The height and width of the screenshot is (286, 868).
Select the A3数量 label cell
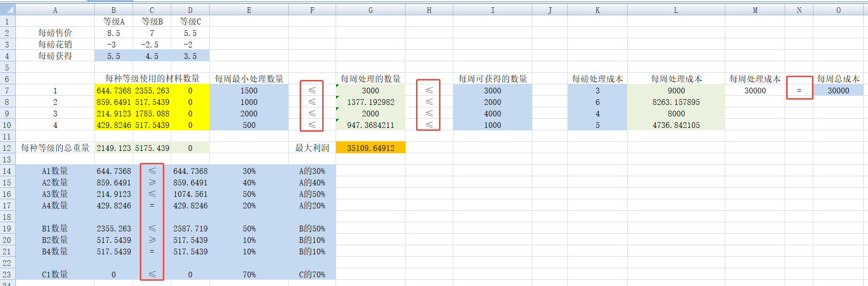pos(55,194)
